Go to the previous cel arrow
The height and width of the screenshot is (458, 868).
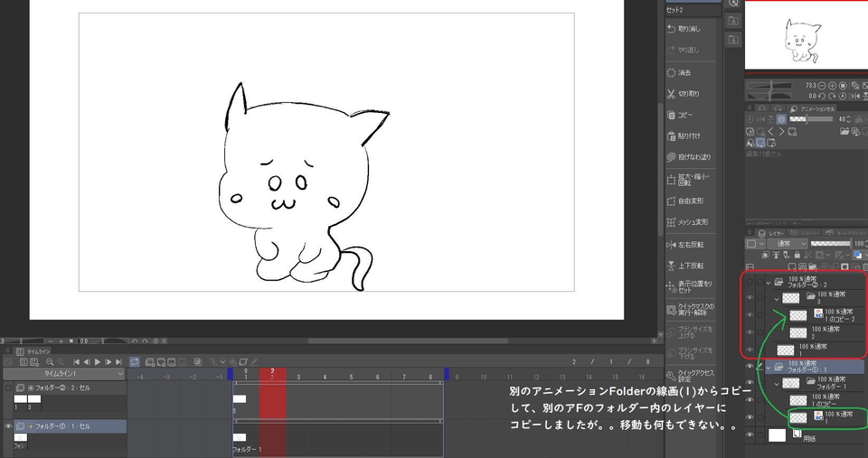click(770, 132)
